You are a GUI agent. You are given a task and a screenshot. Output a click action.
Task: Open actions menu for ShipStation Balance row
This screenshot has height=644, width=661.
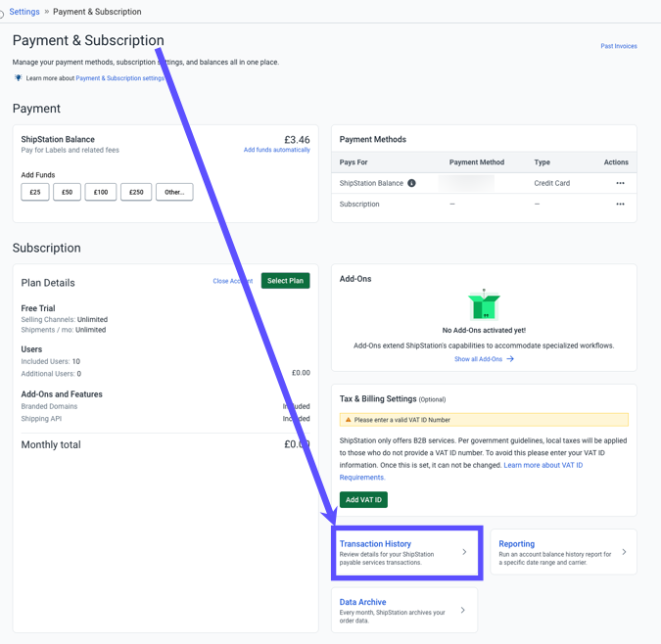[x=620, y=183]
